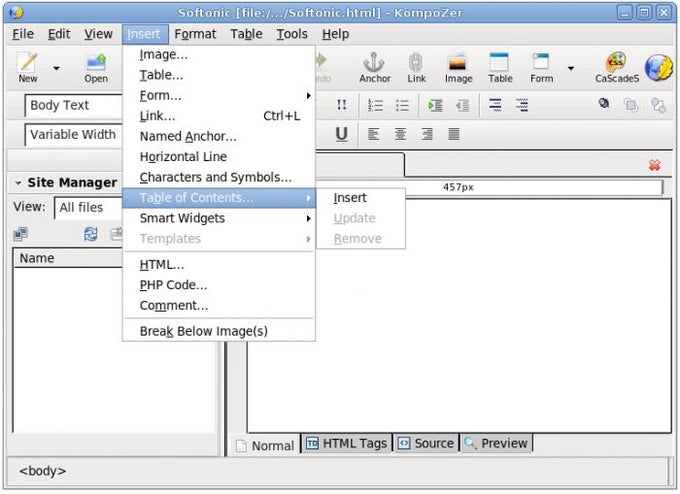Open the dropdown arrow next to Form

pyautogui.click(x=571, y=68)
